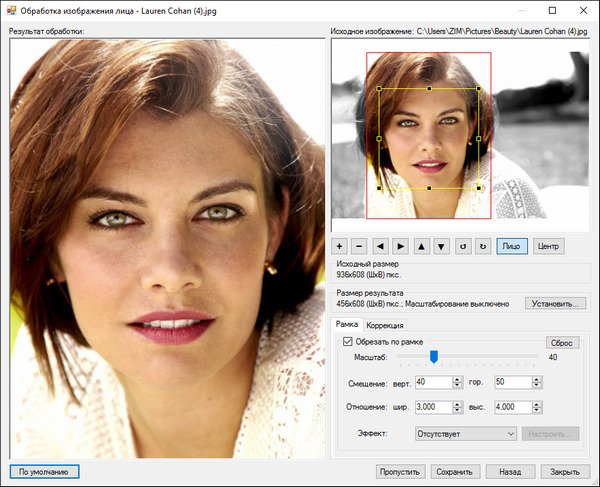This screenshot has width=600, height=487.
Task: Click the width ratio field 3.000
Action: [434, 407]
